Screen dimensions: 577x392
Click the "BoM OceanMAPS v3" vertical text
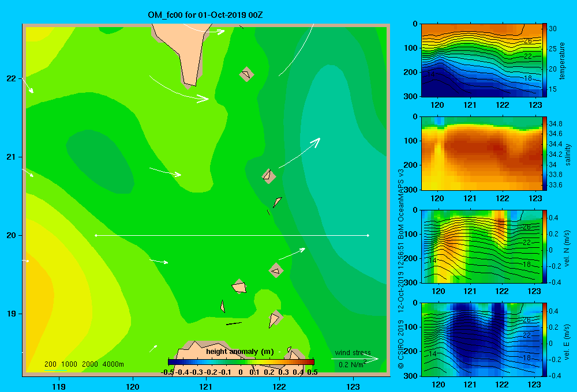click(401, 204)
